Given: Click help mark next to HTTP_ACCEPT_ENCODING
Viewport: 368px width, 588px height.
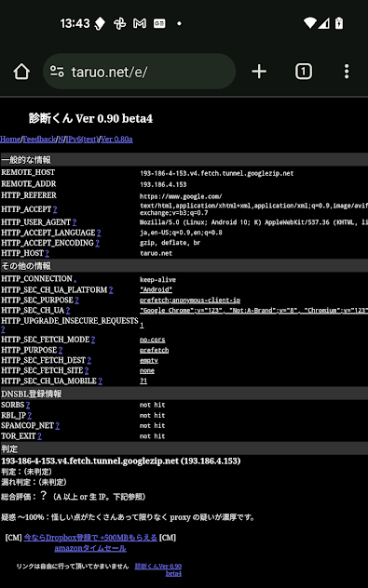Looking at the screenshot, I should click(x=97, y=243).
